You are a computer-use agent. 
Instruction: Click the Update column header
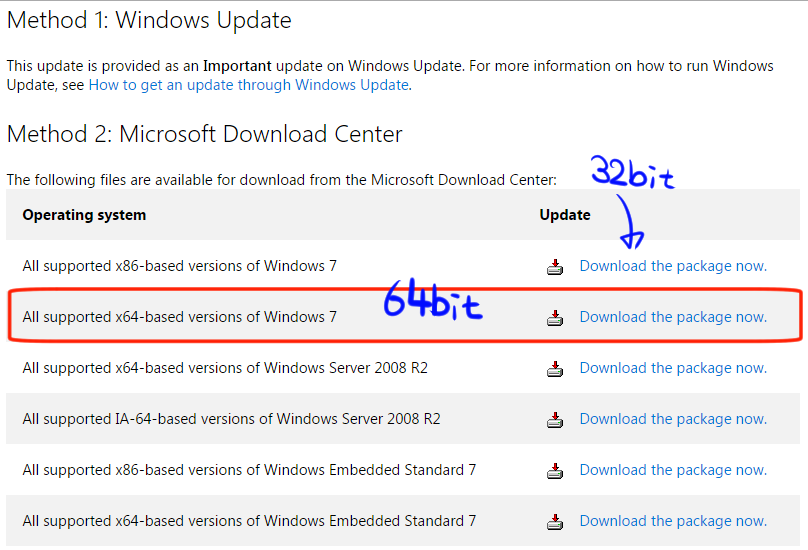(x=565, y=215)
